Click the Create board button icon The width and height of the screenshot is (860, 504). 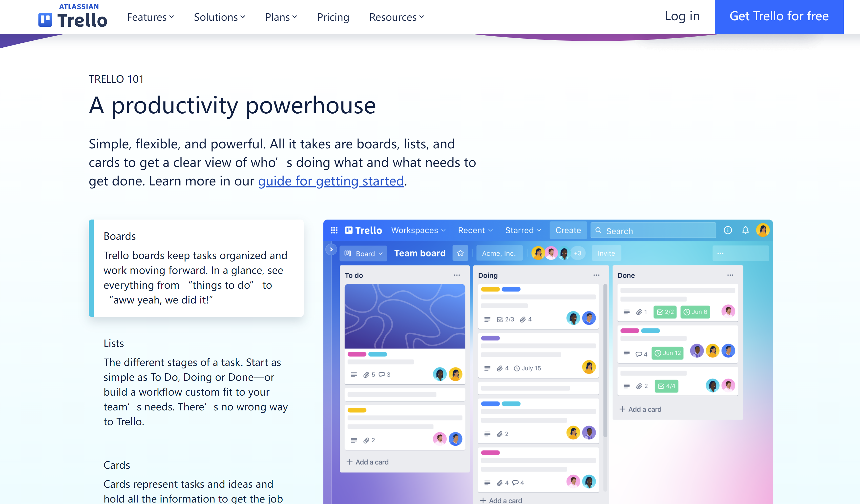point(568,230)
